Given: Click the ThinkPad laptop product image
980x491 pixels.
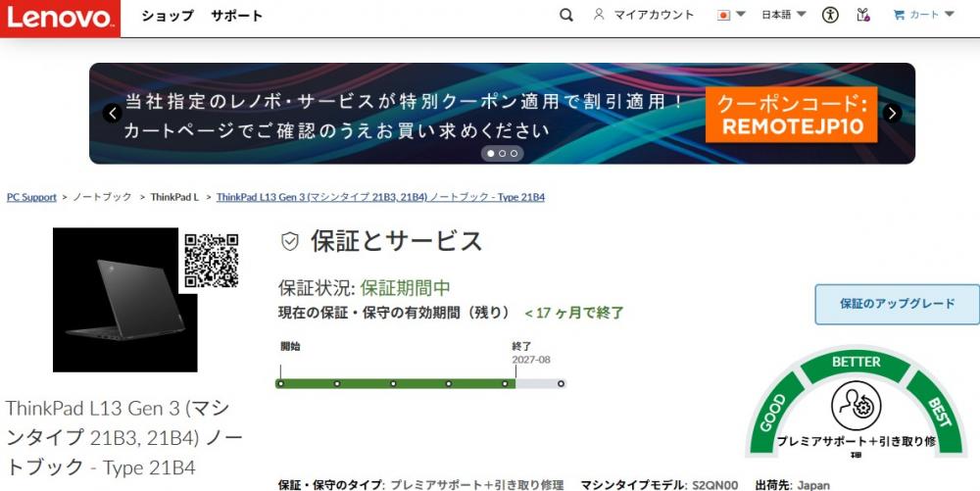Looking at the screenshot, I should [x=125, y=300].
